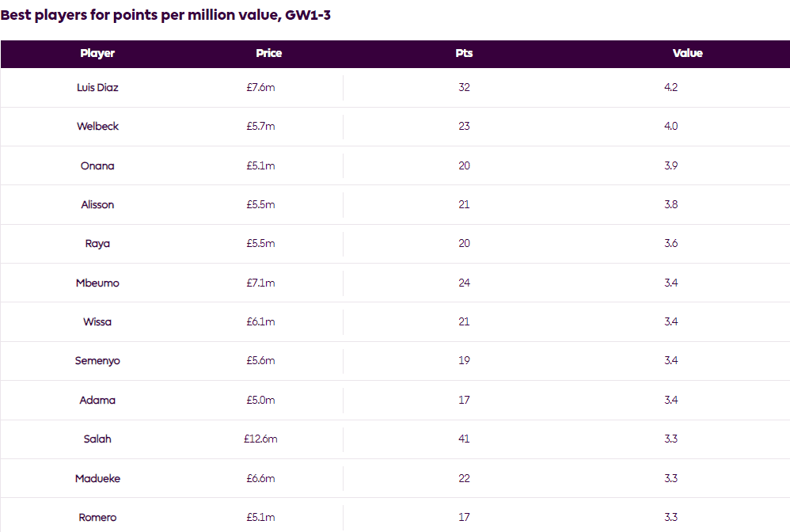Click on Onana player name
This screenshot has height=532, width=790.
[x=97, y=166]
